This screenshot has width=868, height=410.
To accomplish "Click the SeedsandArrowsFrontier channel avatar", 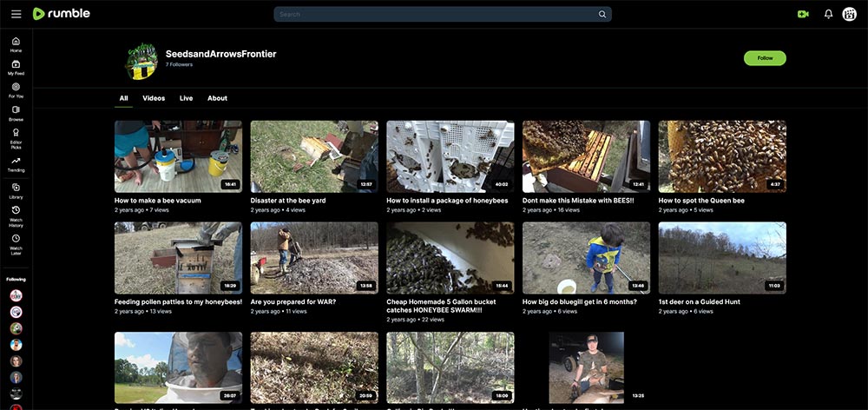I will (x=142, y=61).
